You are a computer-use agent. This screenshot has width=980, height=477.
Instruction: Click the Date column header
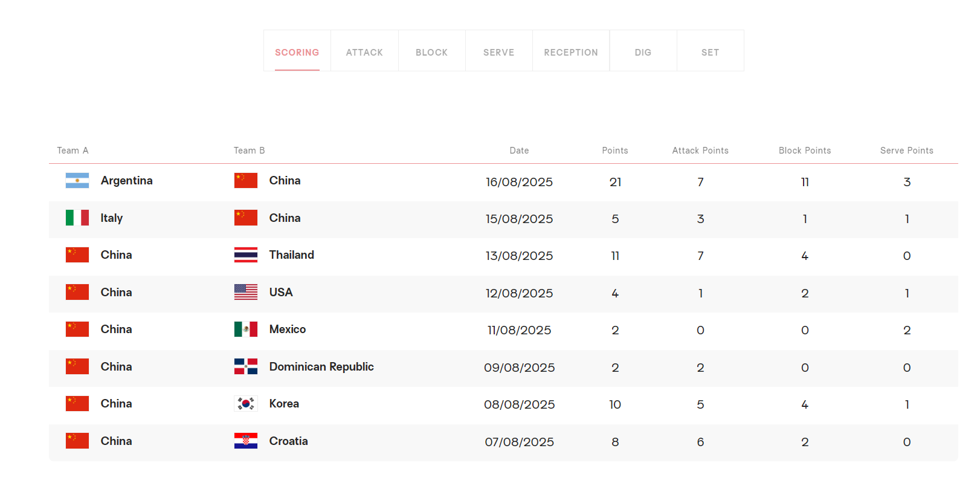click(519, 151)
